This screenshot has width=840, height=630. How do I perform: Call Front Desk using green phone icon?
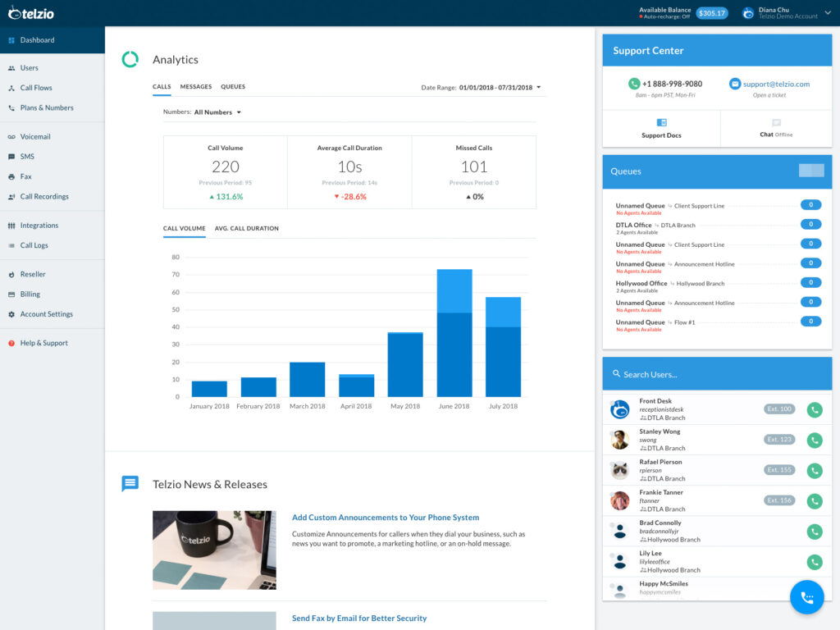point(815,410)
